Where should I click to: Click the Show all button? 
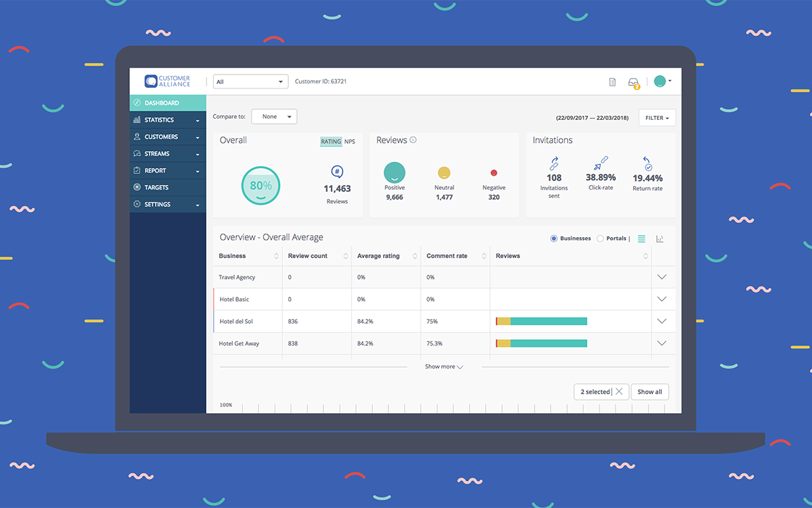[x=650, y=391]
